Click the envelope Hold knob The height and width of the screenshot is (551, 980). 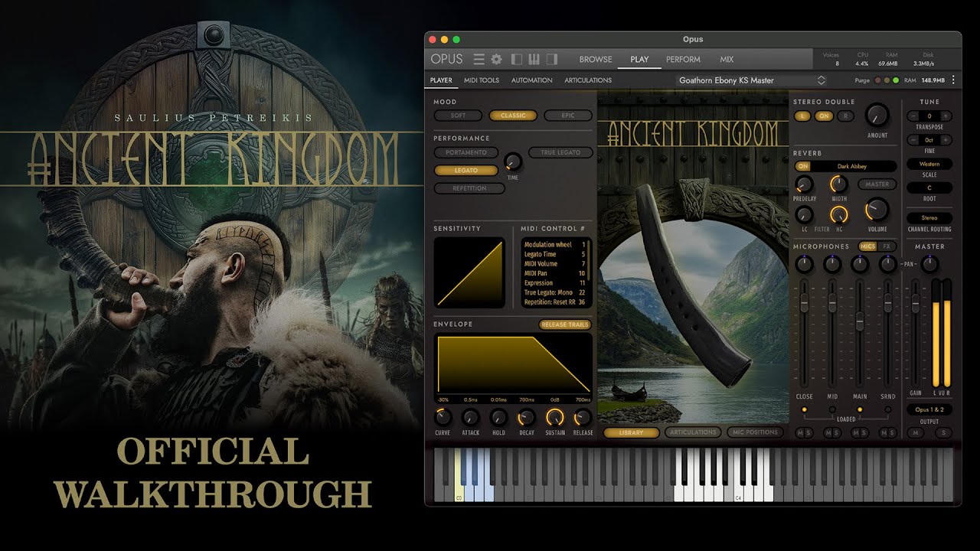498,417
